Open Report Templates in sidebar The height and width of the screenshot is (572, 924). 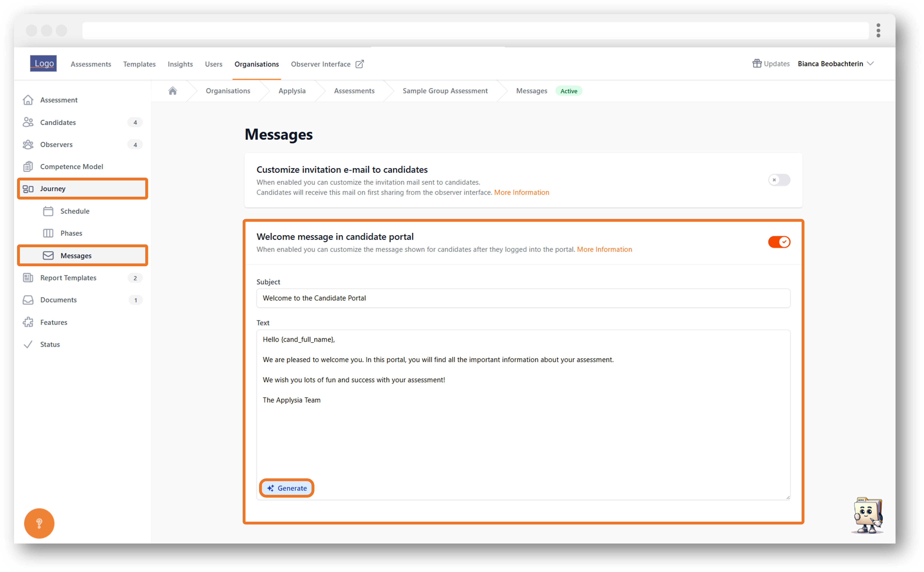coord(82,278)
